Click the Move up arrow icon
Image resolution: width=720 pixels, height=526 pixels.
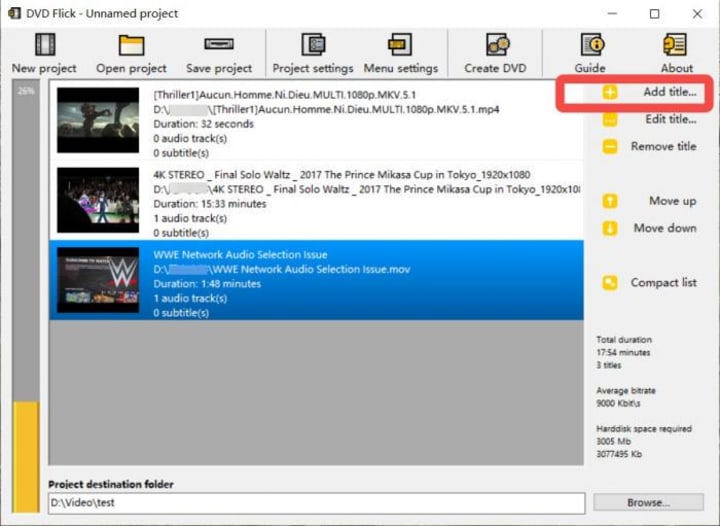(610, 201)
